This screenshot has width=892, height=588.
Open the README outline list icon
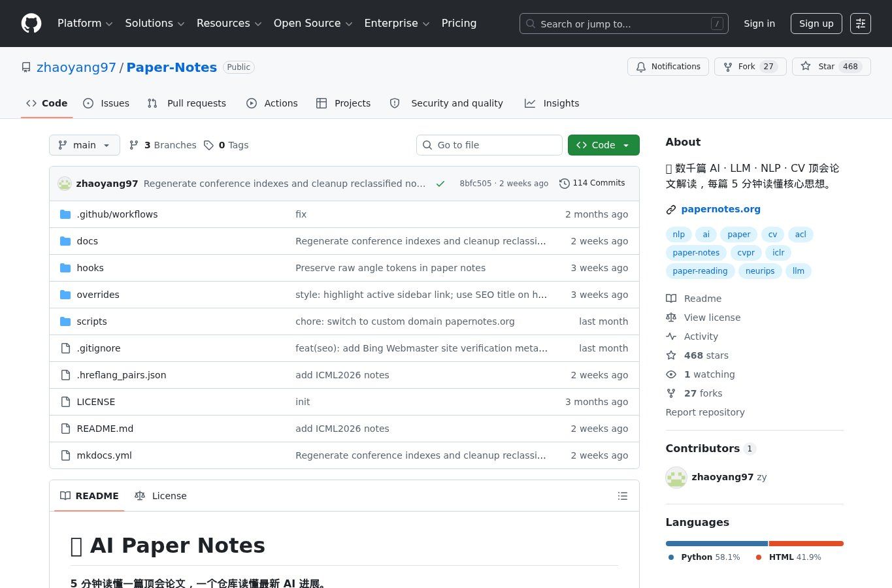coord(623,496)
